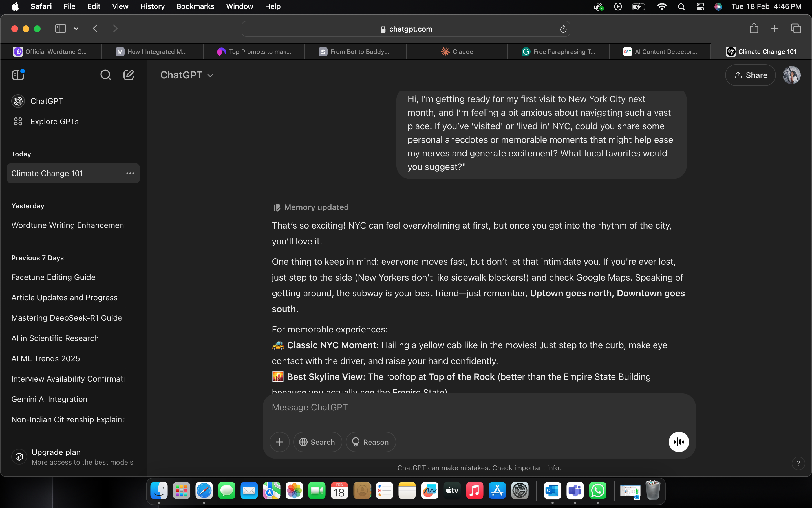The image size is (812, 508).
Task: Open the File menu
Action: 69,7
